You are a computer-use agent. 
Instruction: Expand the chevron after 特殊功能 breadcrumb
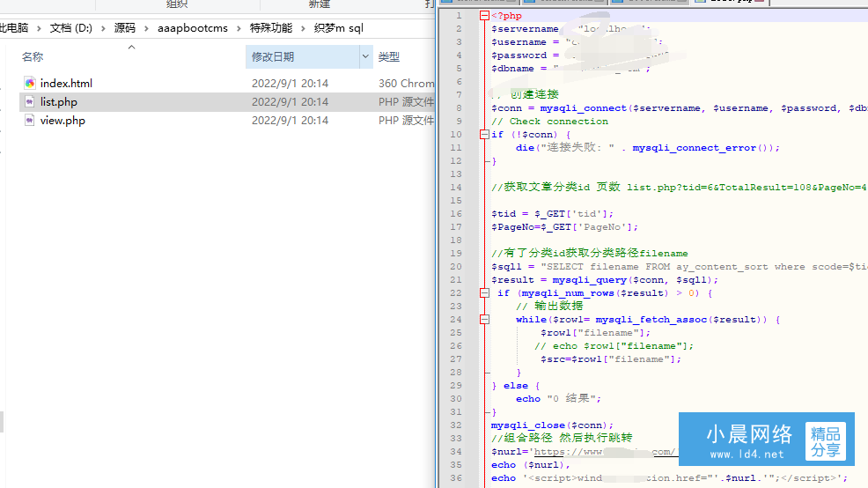click(303, 28)
